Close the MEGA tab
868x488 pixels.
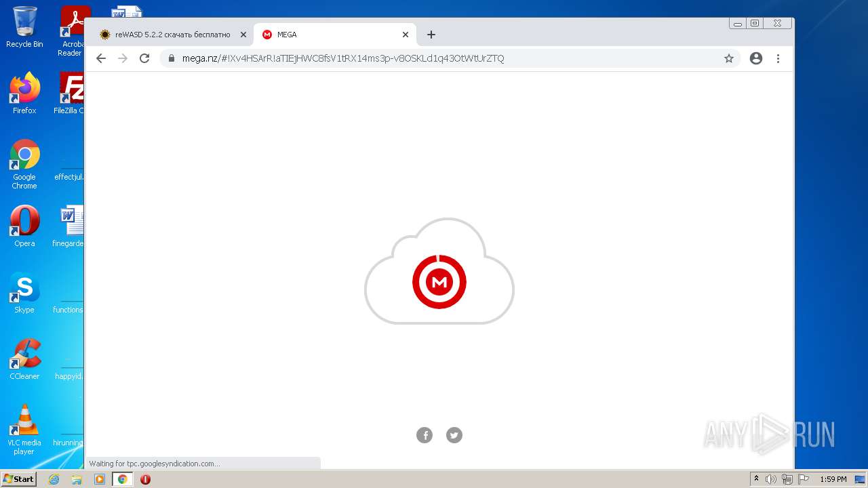click(406, 35)
